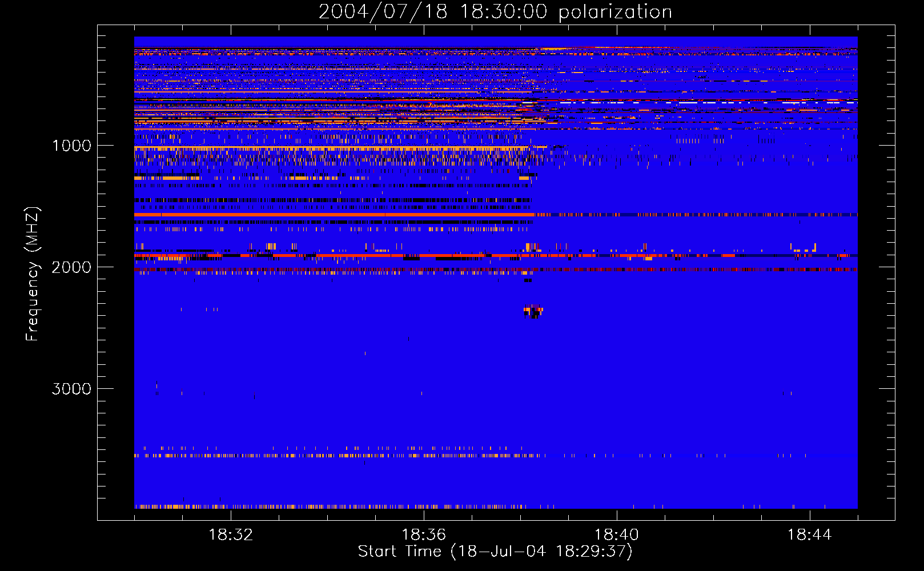Click the isolated orange burst near 2400 MHz
This screenshot has height=571, width=924.
[533, 311]
